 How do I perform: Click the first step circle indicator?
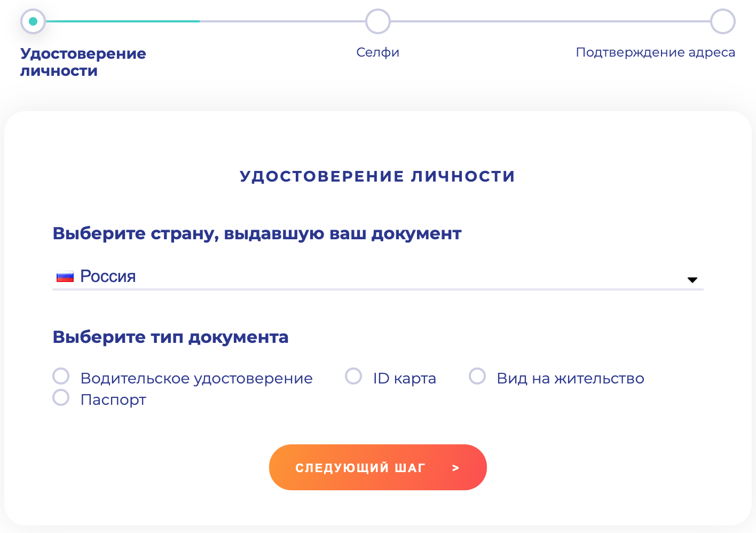tap(33, 21)
